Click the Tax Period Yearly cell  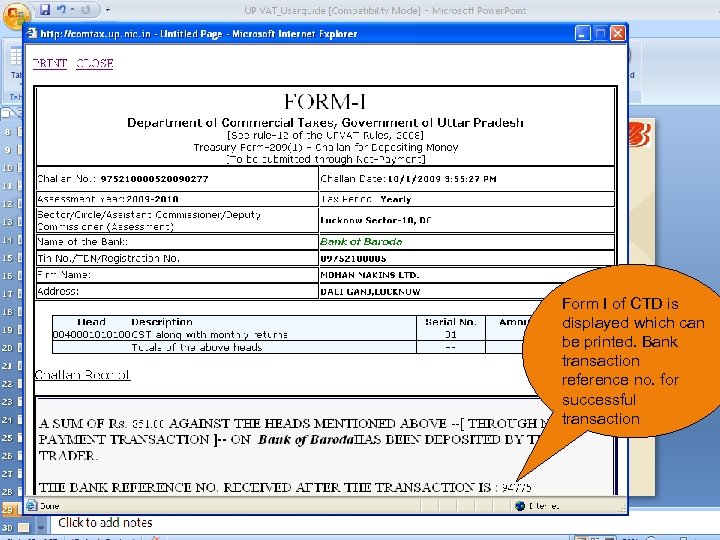(x=467, y=199)
